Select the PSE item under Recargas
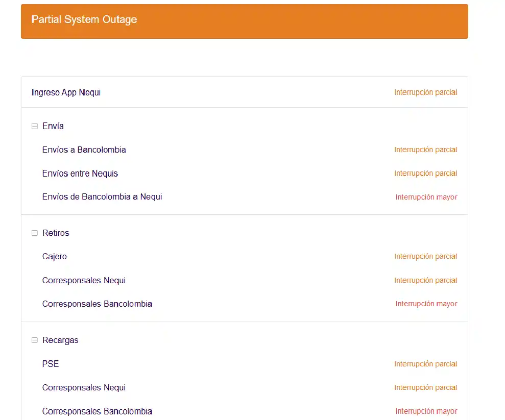505x420 pixels. coord(51,364)
